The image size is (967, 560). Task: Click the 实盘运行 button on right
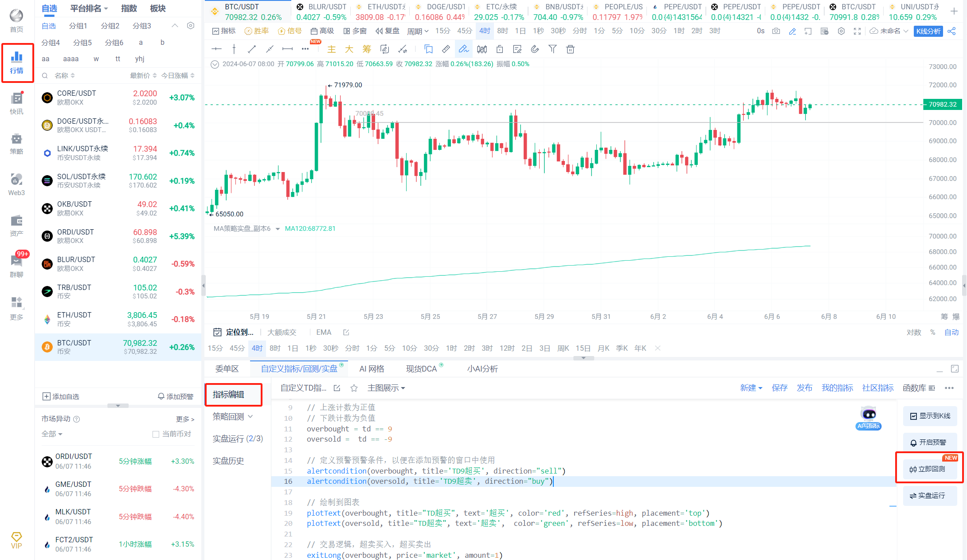point(930,496)
